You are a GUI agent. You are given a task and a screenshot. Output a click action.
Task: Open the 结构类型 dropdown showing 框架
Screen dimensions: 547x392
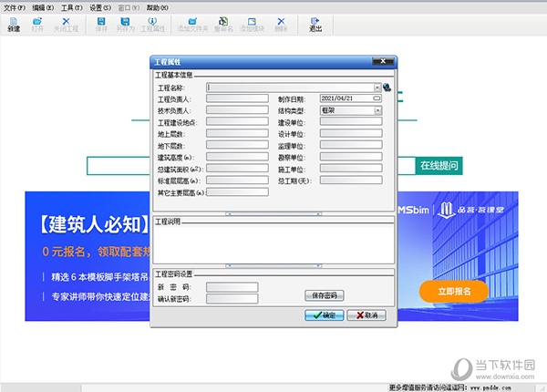tap(377, 110)
